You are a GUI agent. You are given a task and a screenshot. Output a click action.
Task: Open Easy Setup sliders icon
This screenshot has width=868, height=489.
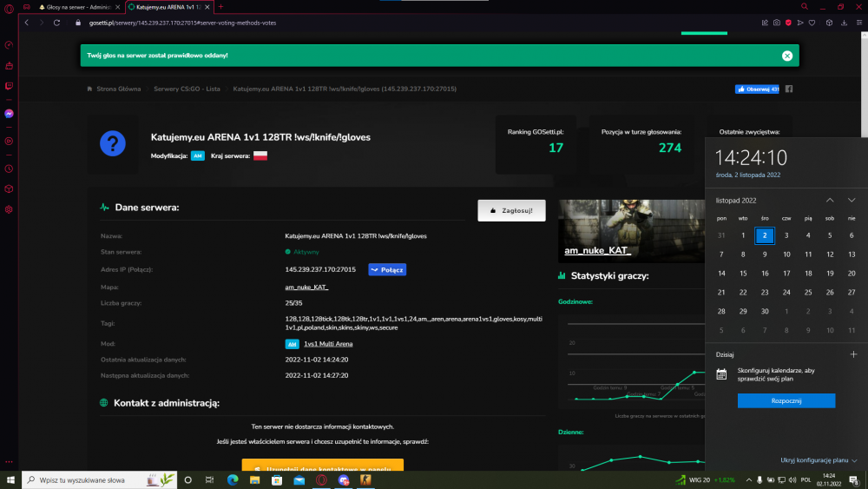tap(859, 23)
